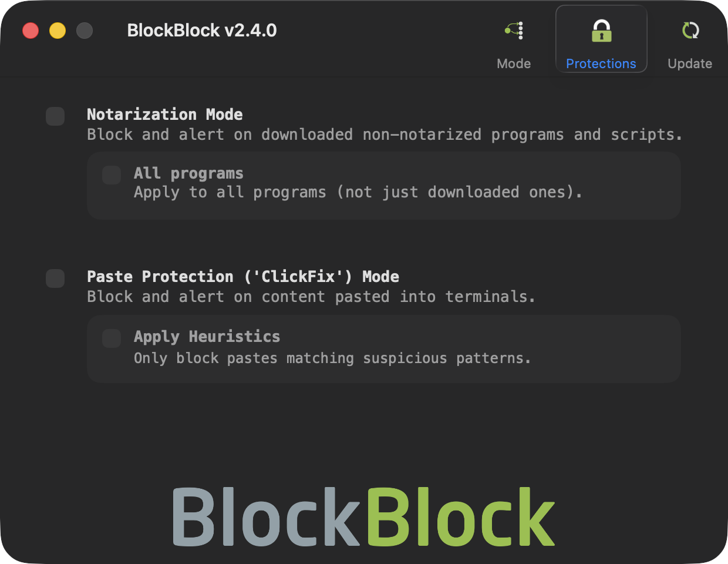Click the BlockBlock v2.4.0 window title
Viewport: 728px width, 564px height.
click(x=202, y=31)
